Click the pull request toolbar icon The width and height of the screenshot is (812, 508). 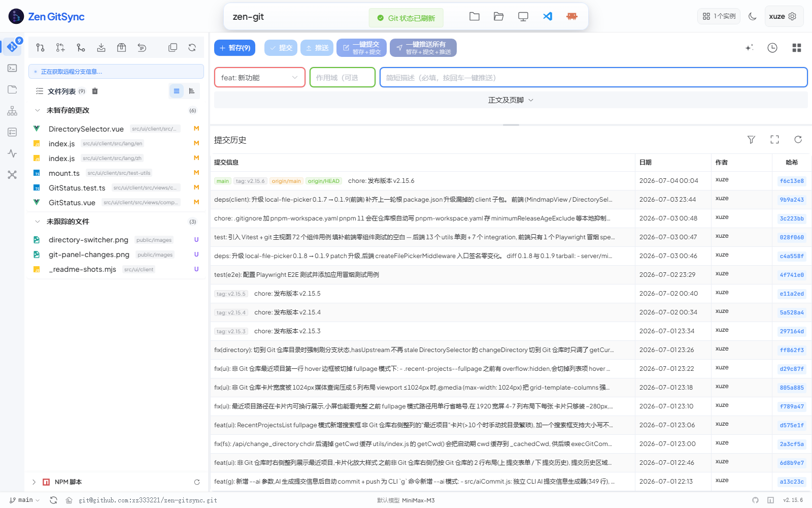tap(40, 47)
